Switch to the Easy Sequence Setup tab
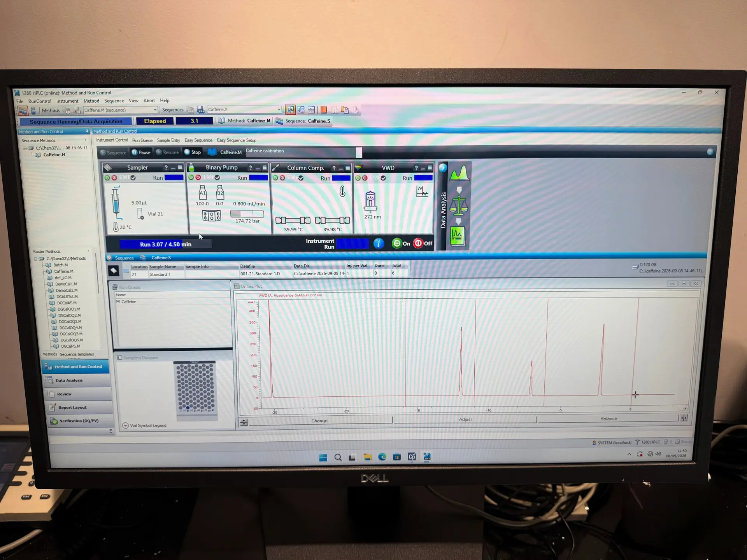 point(237,140)
